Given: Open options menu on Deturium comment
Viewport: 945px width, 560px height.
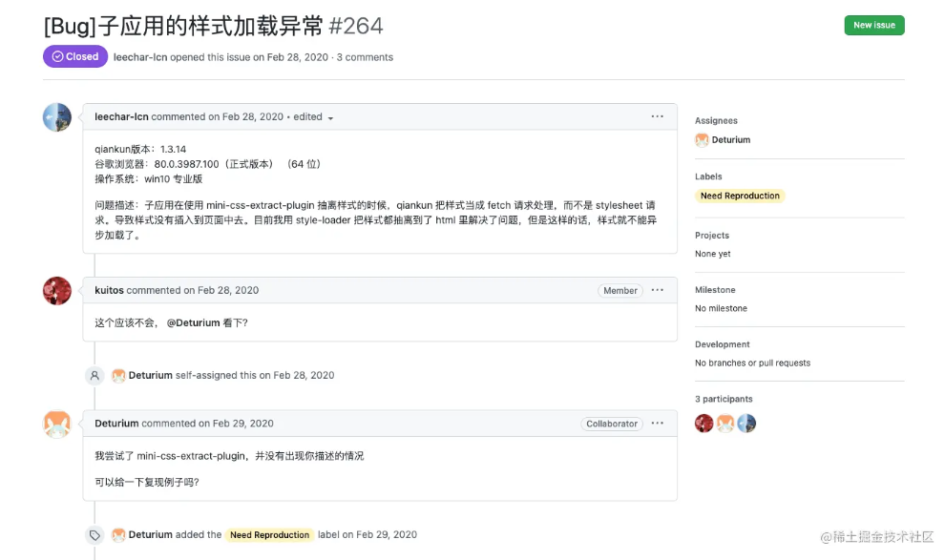Looking at the screenshot, I should coord(657,424).
